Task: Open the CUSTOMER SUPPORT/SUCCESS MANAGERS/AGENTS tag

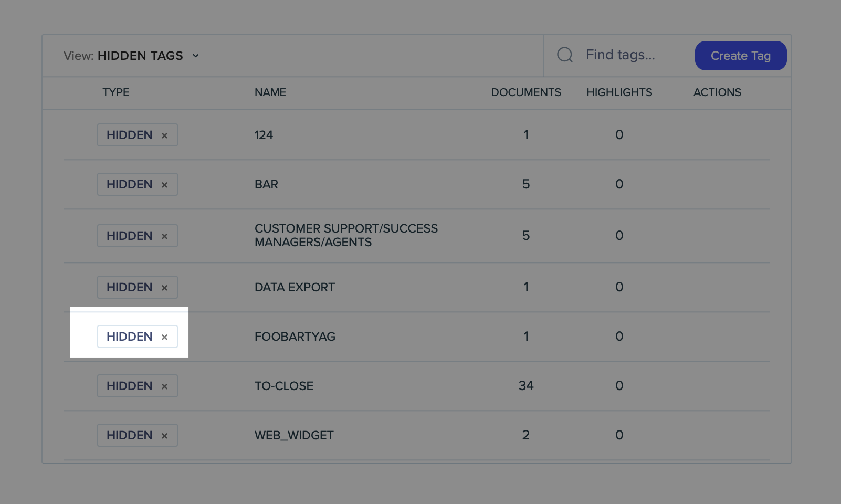Action: (x=346, y=235)
